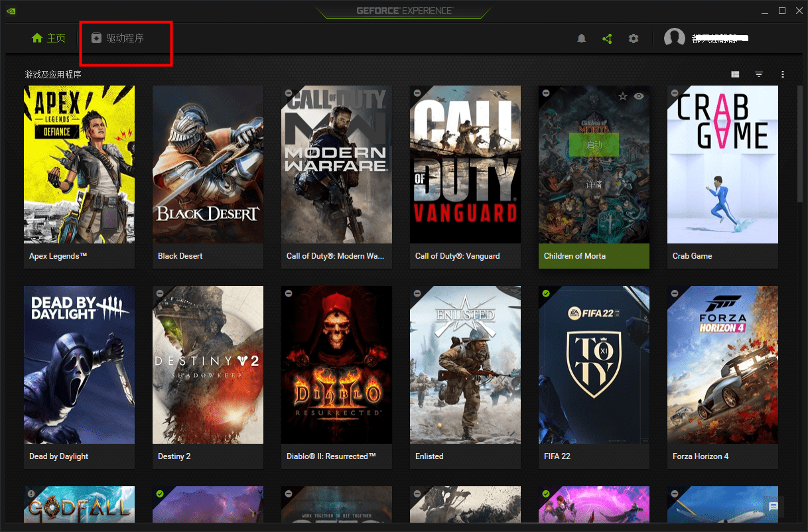Click not-optimized minus badge on Modern Warfare

pos(289,93)
